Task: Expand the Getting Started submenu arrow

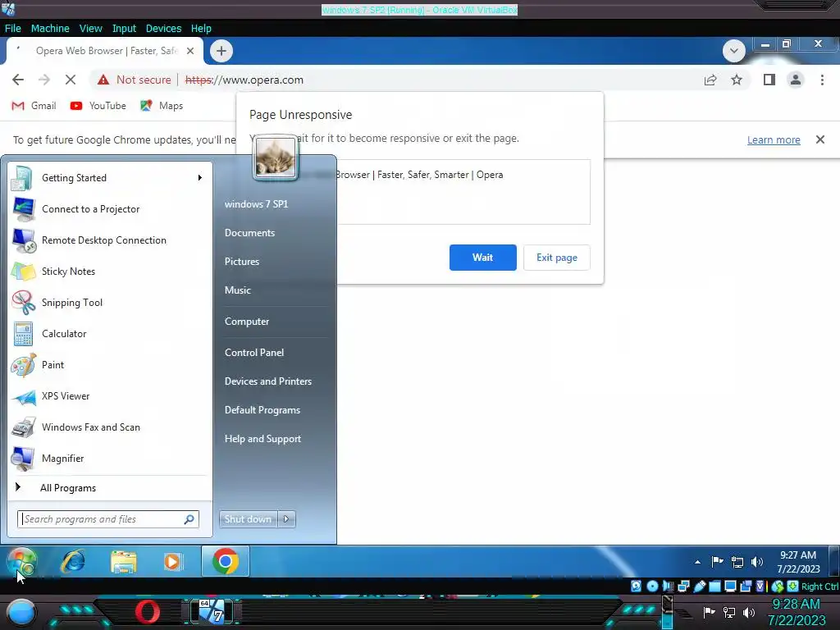Action: [200, 178]
